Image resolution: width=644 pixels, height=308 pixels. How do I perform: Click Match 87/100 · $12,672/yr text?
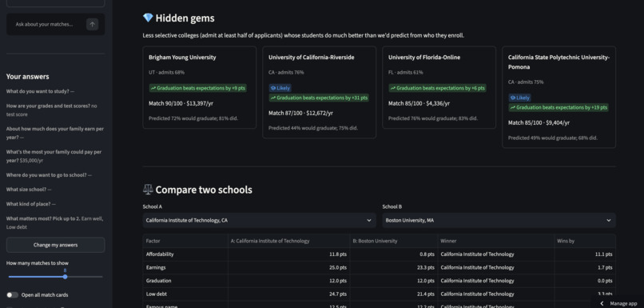coord(300,113)
